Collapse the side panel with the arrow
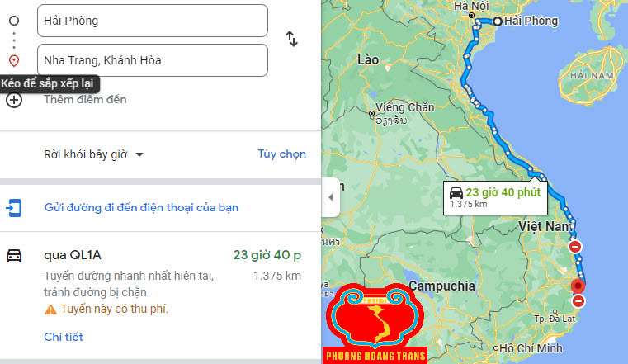This screenshot has height=364, width=628. 330,197
